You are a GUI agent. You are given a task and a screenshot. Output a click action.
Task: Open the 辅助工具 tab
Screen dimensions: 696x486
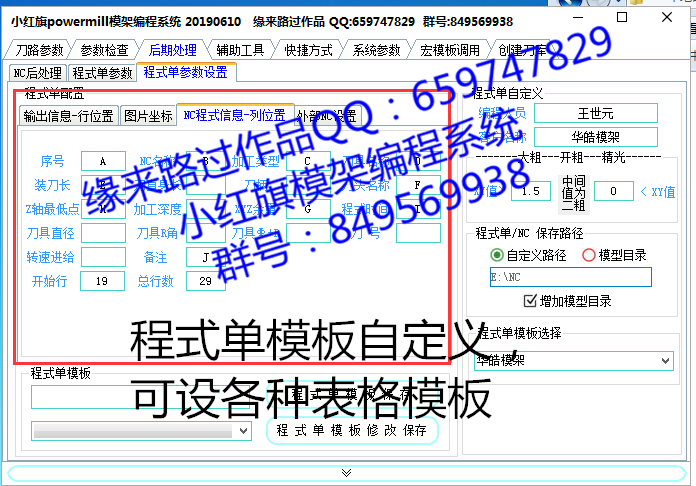(x=240, y=50)
